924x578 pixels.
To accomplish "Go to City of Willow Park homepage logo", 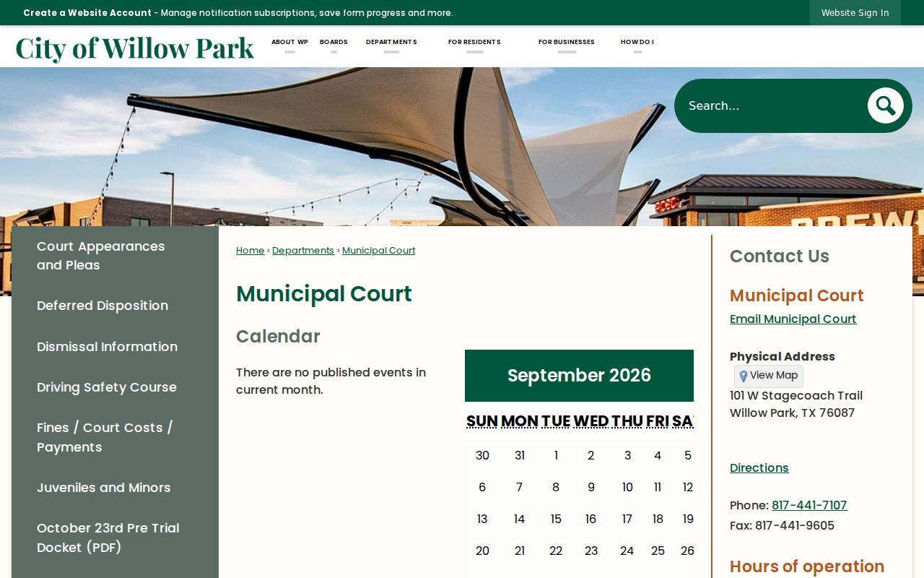I will coord(135,48).
